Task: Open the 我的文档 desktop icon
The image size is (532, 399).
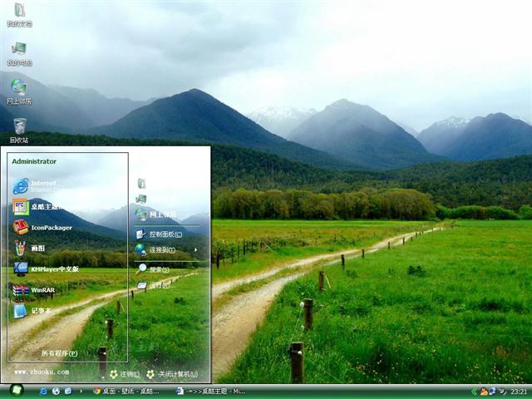Action: (19, 15)
